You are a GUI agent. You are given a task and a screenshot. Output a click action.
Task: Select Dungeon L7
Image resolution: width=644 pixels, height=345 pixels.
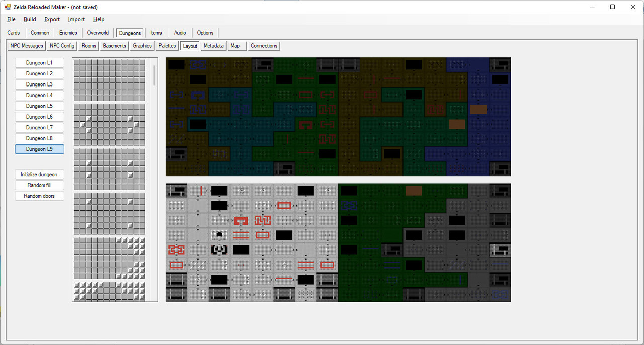39,128
